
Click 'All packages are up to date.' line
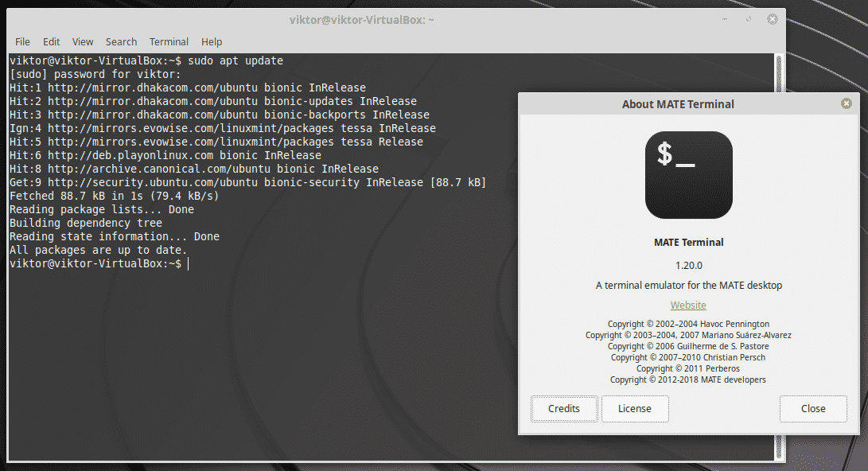99,250
